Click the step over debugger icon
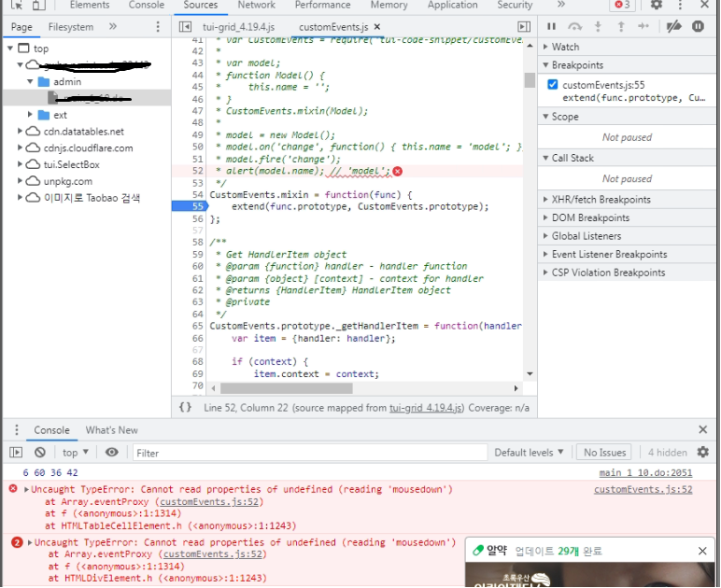This screenshot has width=721, height=588. 574,27
